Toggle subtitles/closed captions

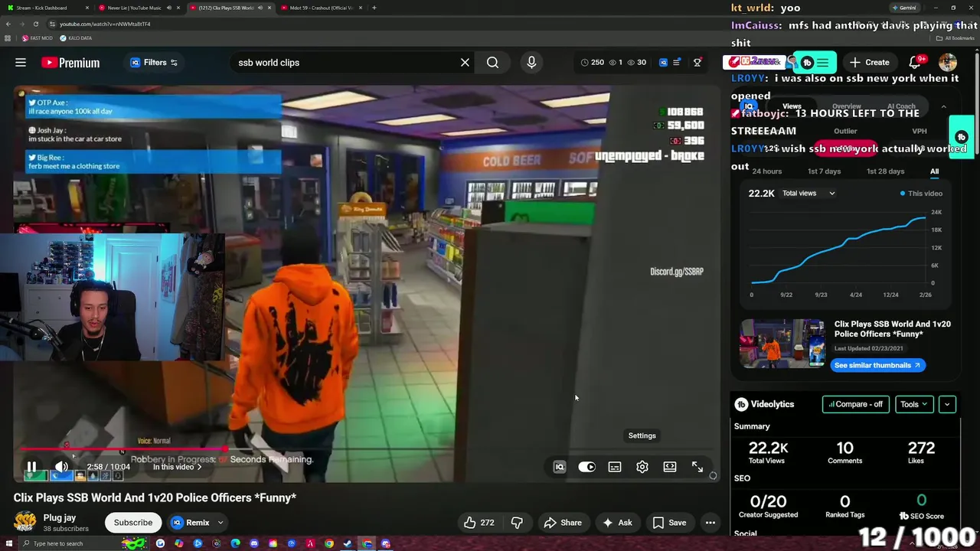[615, 467]
